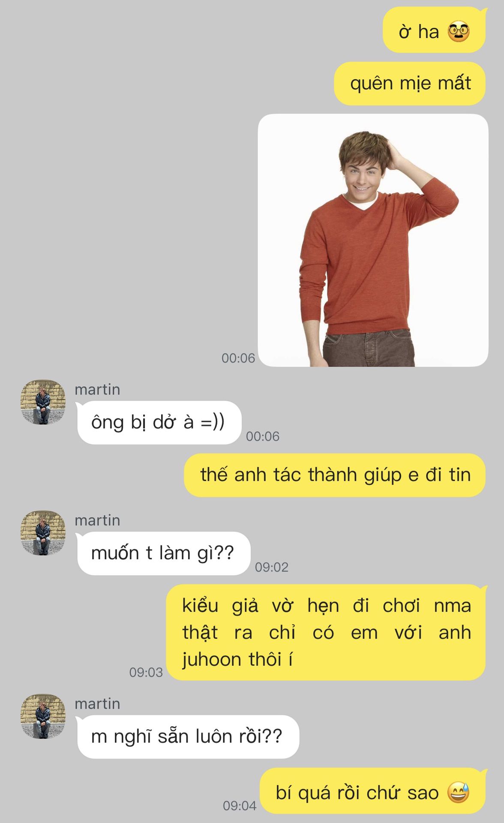Image resolution: width=504 pixels, height=823 pixels.
Task: Tap the 00:06 timestamp beside the photo
Action: pos(238,358)
